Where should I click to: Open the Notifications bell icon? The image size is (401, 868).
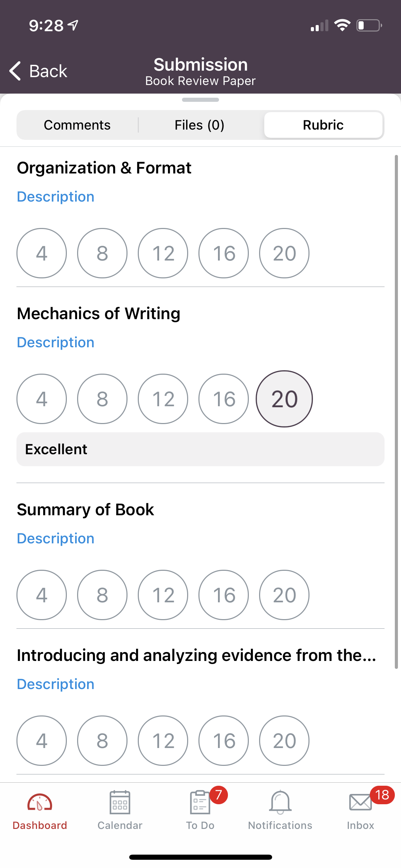[x=280, y=802]
